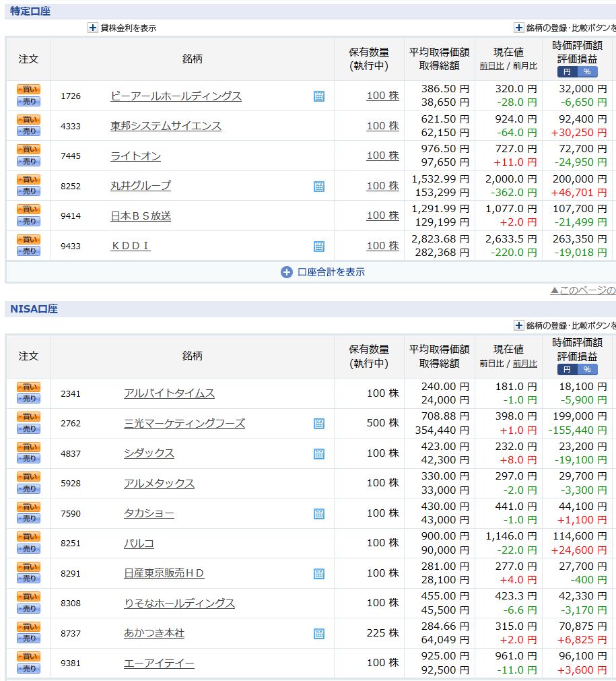Open the 100株 quantity link for 日本BS放送
This screenshot has height=681, width=616.
(382, 216)
